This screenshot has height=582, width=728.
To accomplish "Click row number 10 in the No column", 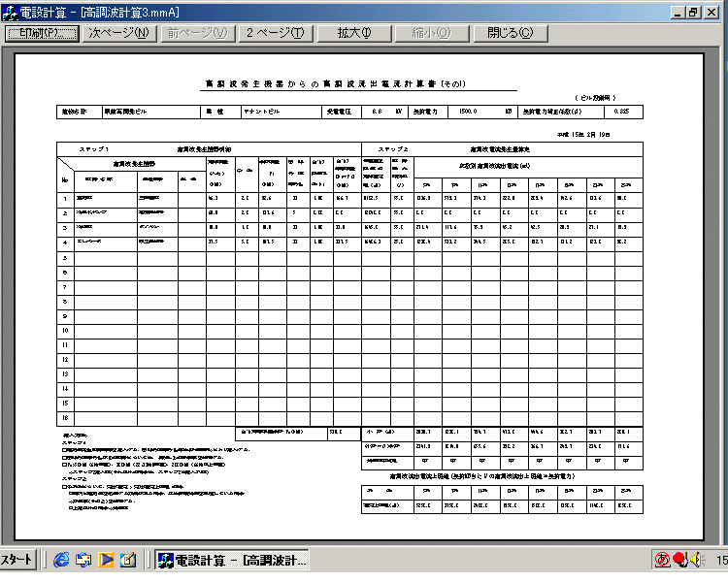I will pyautogui.click(x=65, y=331).
